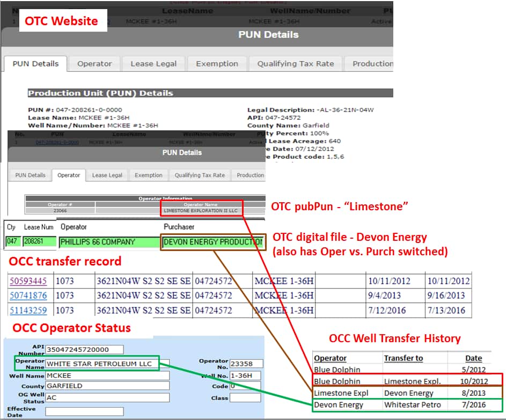Open transfer record link 50593445
This screenshot has width=506, height=420.
pos(28,281)
